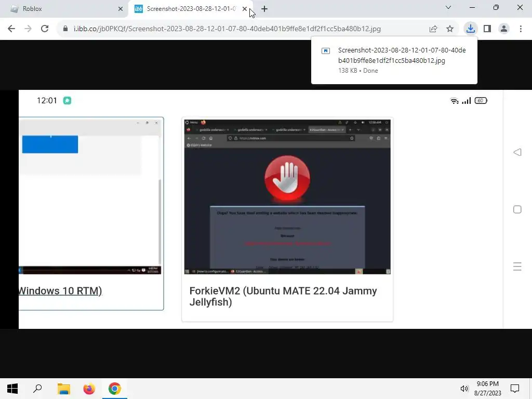Click the phone signal bars icon
This screenshot has height=399, width=532.
(x=467, y=101)
